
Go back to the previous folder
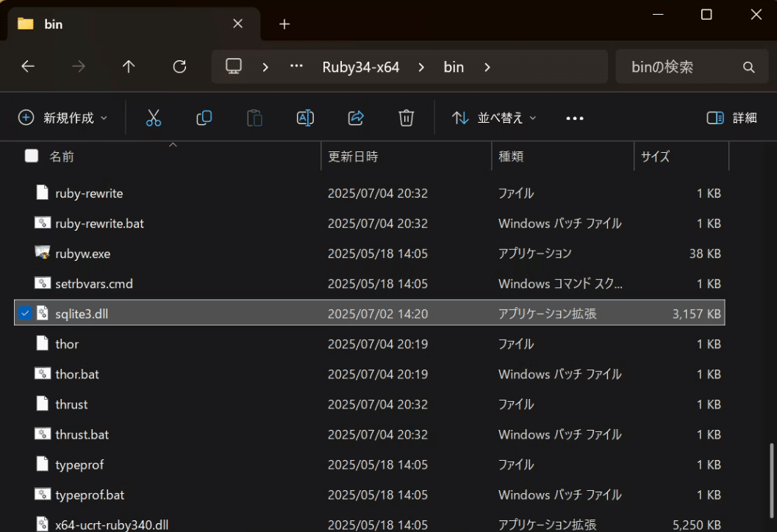pos(28,66)
